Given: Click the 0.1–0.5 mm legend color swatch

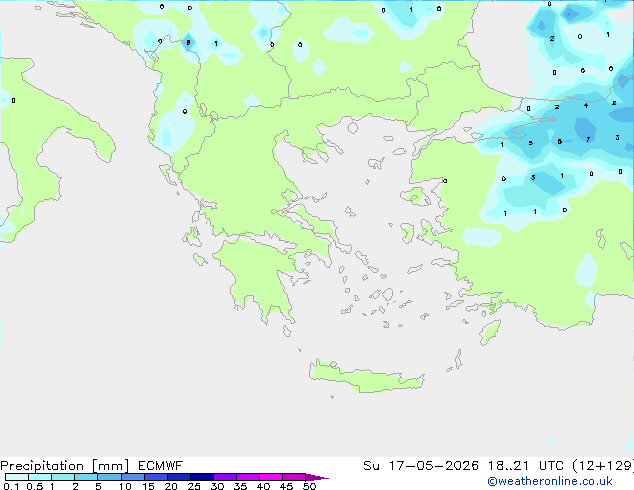Looking at the screenshot, I should pos(17,477).
